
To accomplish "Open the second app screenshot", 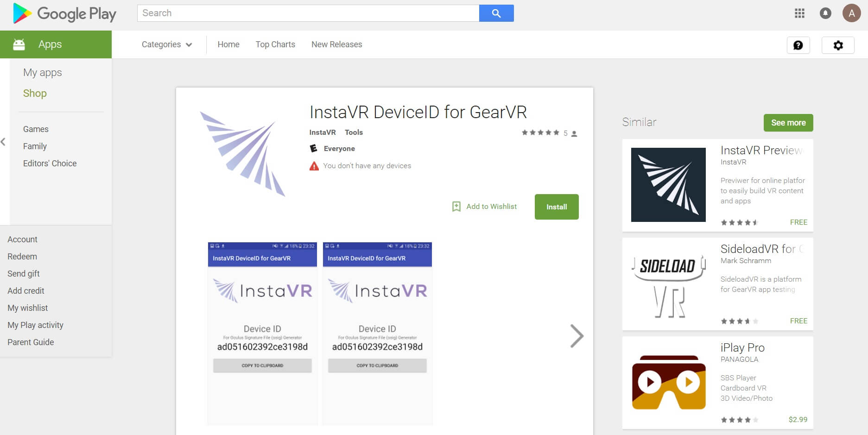I will (377, 334).
